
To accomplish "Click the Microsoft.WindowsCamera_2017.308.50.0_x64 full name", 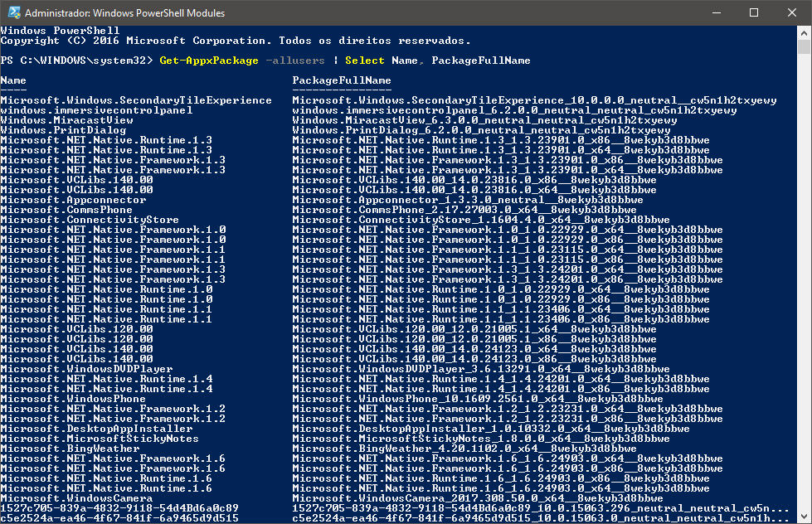I will click(x=478, y=498).
